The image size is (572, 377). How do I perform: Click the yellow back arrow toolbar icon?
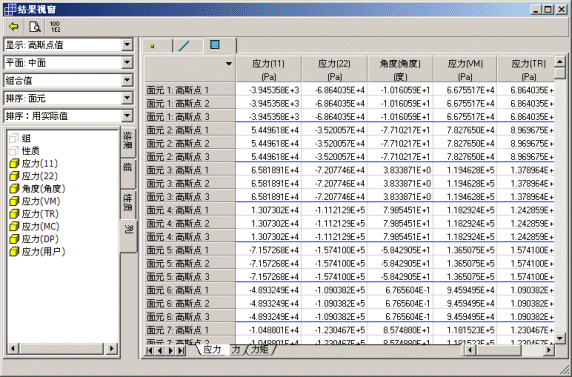(x=13, y=27)
